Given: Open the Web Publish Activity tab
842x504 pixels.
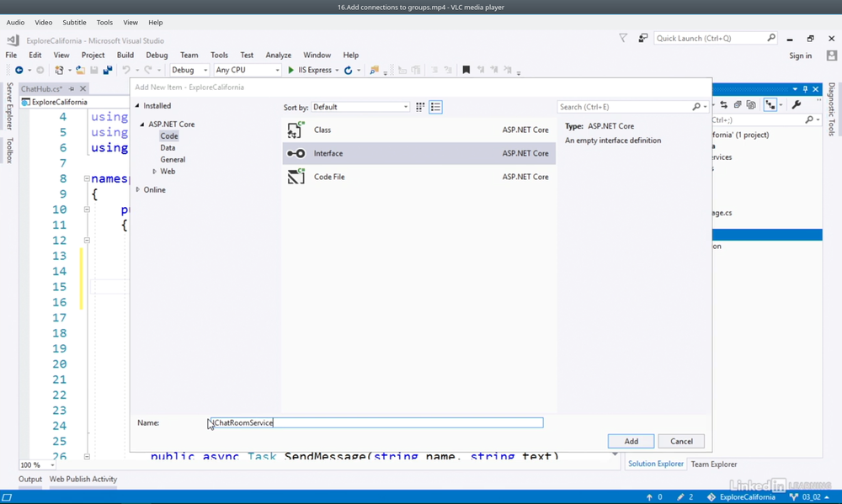Looking at the screenshot, I should (83, 479).
